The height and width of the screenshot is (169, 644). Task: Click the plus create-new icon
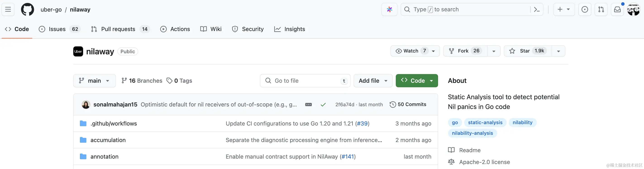[x=560, y=10]
